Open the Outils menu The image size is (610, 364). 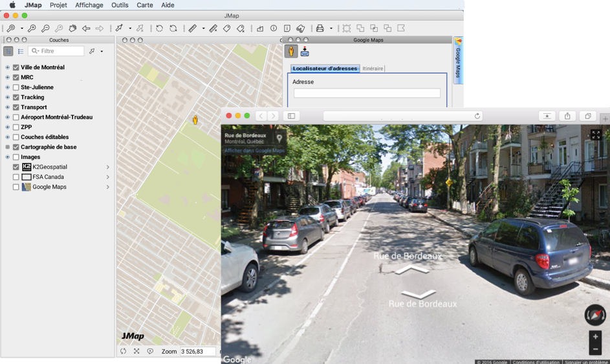click(120, 5)
